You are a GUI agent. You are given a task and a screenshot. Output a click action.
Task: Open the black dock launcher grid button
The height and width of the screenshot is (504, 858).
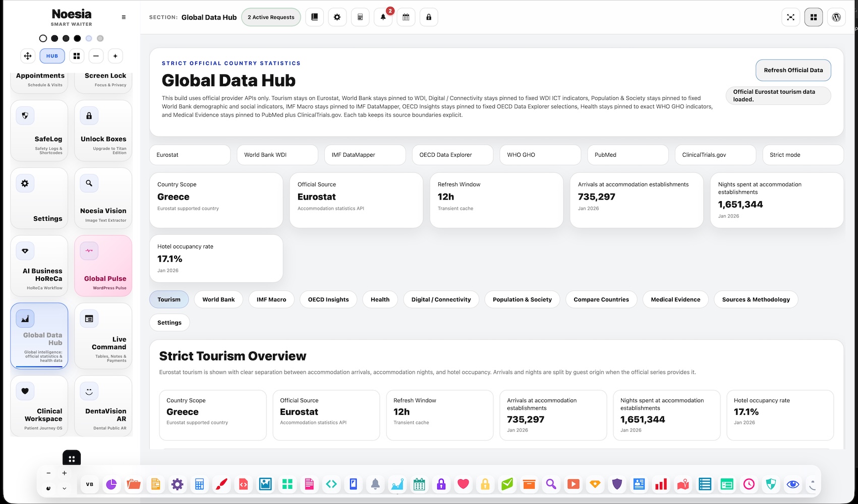(72, 459)
